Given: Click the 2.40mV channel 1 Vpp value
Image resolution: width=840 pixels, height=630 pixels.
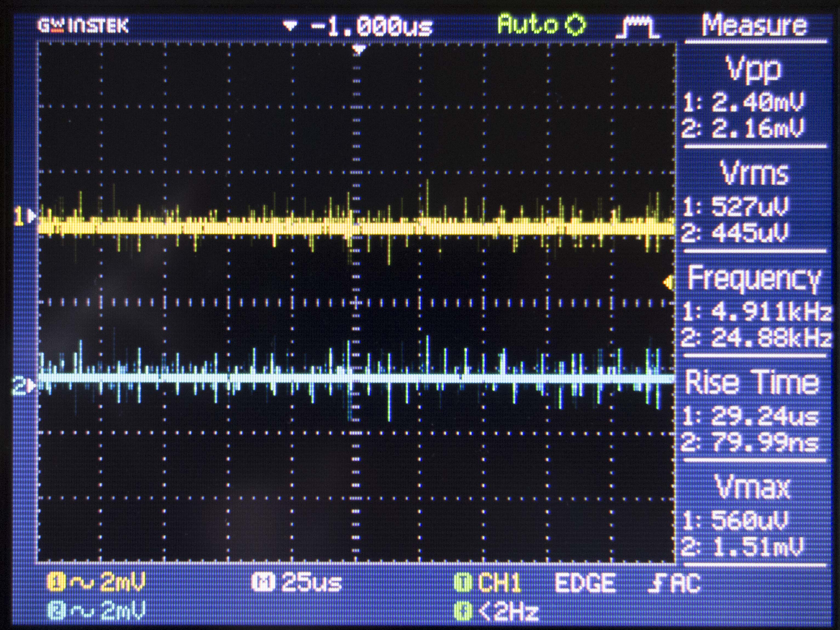Looking at the screenshot, I should tap(758, 102).
